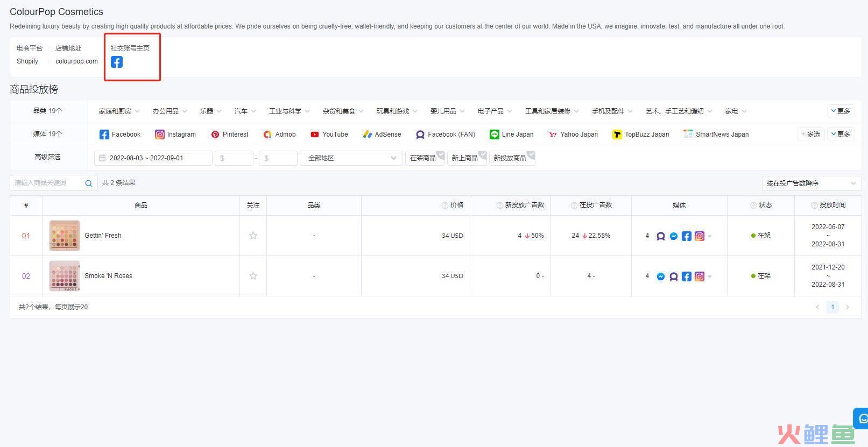Viewport: 868px width, 447px height.
Task: Open the store's Facebook social account page
Action: click(x=117, y=62)
